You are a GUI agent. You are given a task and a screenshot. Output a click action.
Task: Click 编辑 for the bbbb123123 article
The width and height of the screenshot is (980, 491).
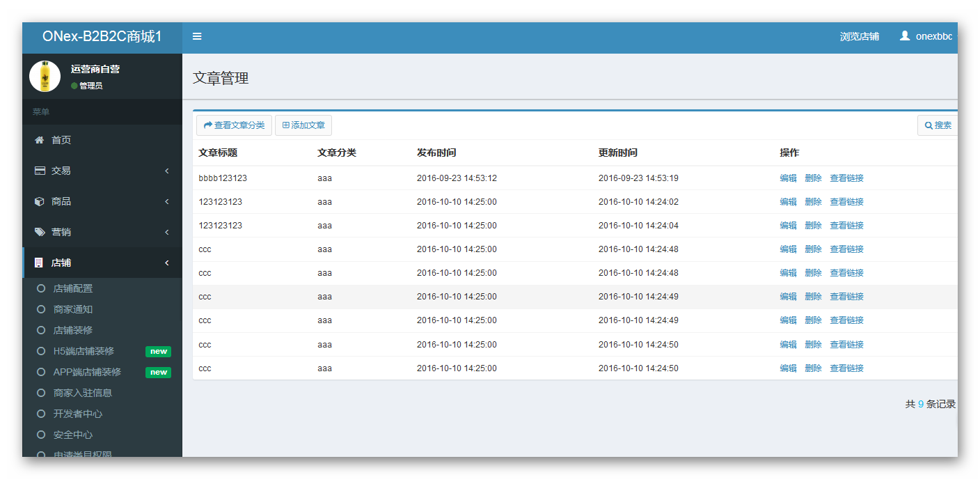tap(788, 178)
